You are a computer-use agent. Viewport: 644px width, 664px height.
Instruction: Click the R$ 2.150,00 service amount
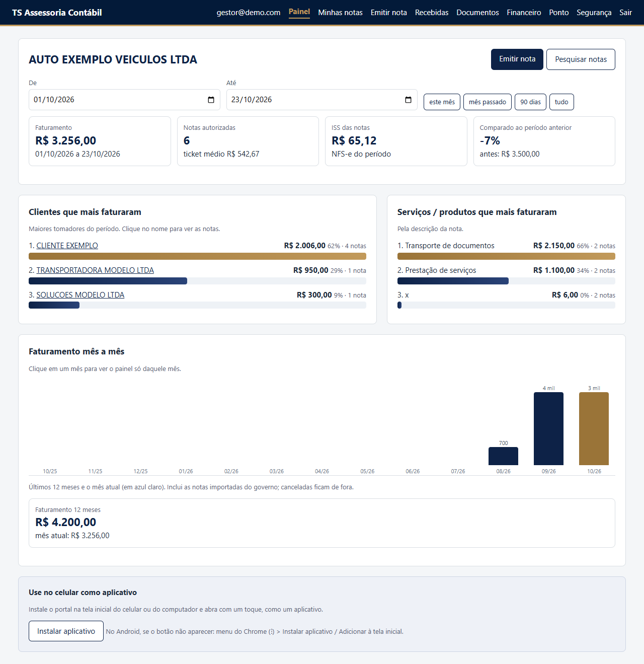pyautogui.click(x=554, y=246)
